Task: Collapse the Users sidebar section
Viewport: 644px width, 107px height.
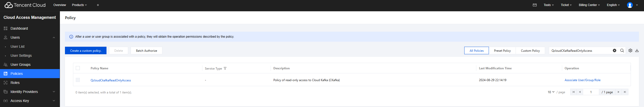Action: pyautogui.click(x=54, y=37)
